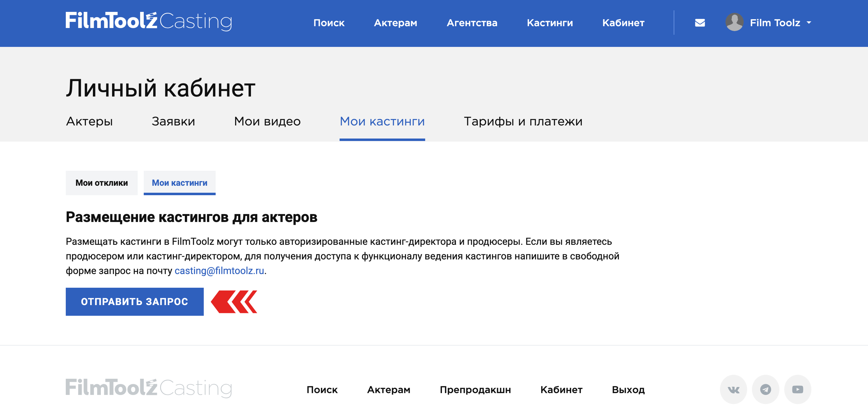Select the Мои кастинги main tab
Viewport: 868px width, 408px height.
pyautogui.click(x=382, y=121)
